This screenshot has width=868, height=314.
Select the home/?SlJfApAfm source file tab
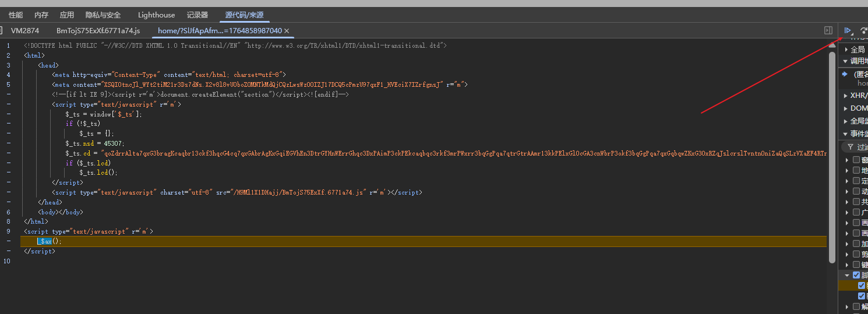[x=220, y=31]
